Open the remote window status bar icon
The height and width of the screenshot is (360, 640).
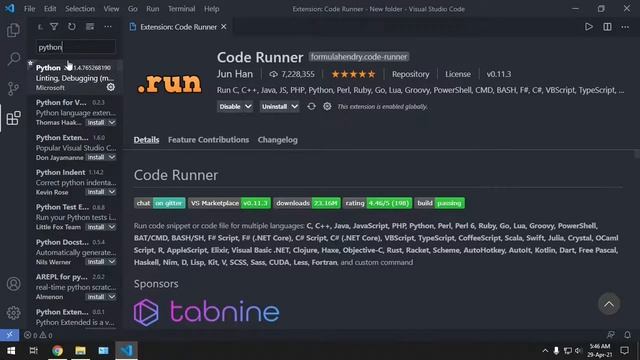coord(9,335)
